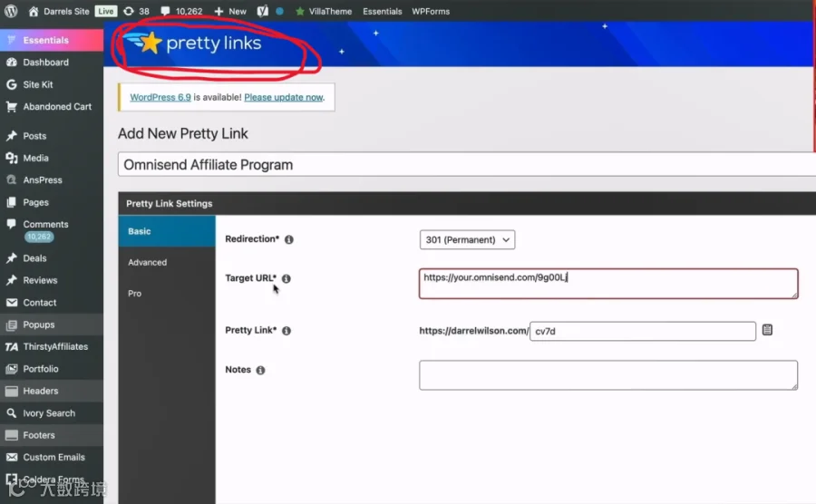This screenshot has height=504, width=816.
Task: Click the 'https://darrelwilson.com/' prefix text
Action: (473, 331)
